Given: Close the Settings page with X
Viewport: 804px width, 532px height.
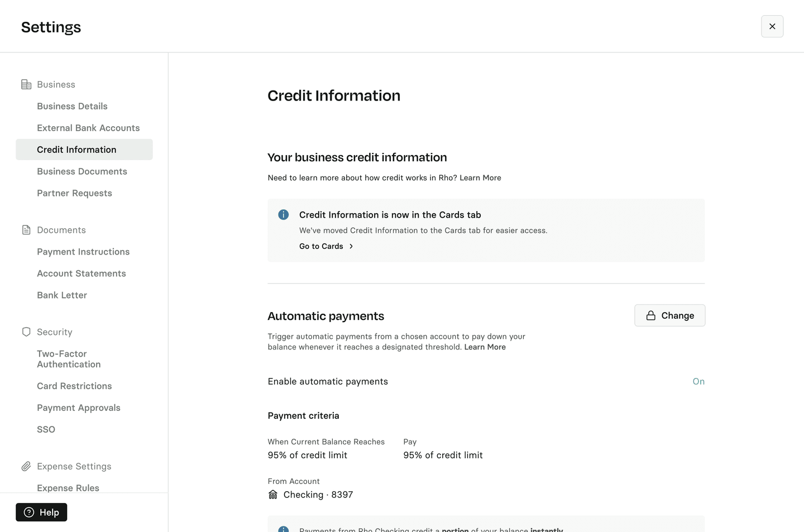Looking at the screenshot, I should [x=772, y=26].
